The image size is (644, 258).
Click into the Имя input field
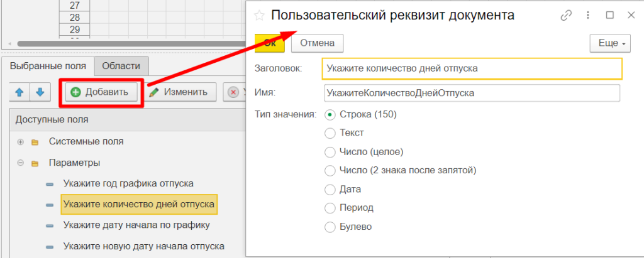tap(471, 93)
